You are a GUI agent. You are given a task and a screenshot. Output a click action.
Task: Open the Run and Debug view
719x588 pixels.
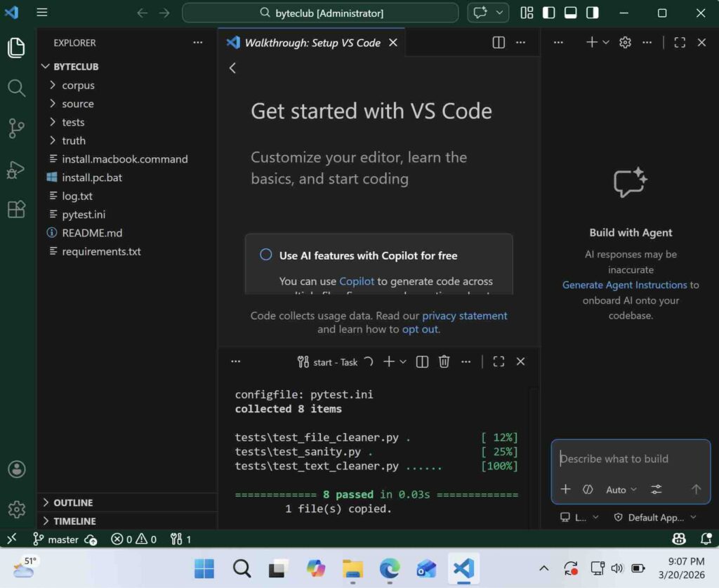click(16, 169)
